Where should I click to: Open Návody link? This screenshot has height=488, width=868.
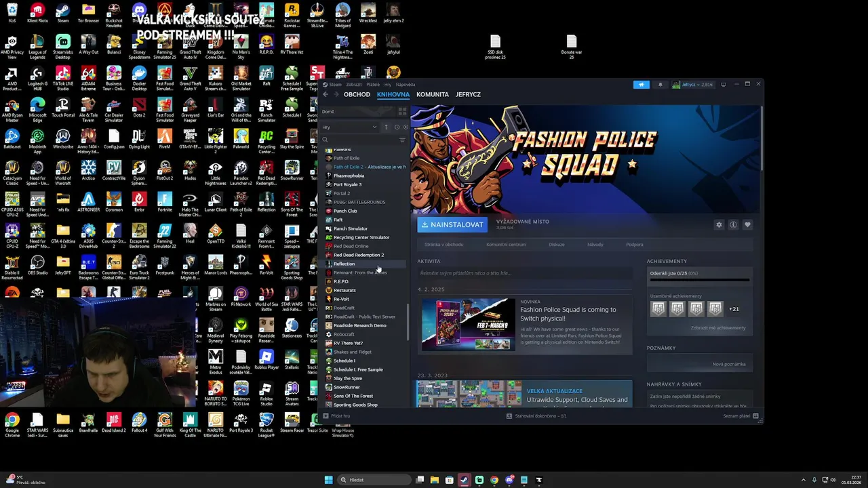[x=595, y=245]
